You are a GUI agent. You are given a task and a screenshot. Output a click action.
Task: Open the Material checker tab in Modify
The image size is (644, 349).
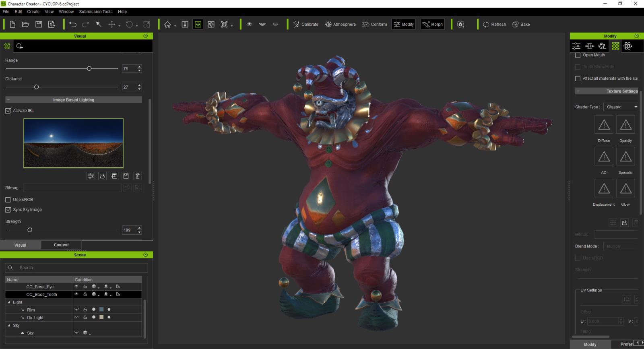pos(615,46)
